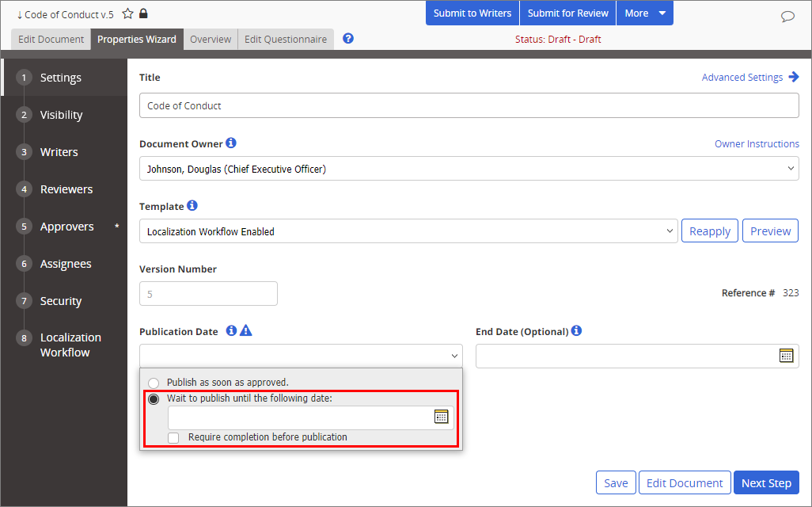Click Next Step button

click(766, 482)
